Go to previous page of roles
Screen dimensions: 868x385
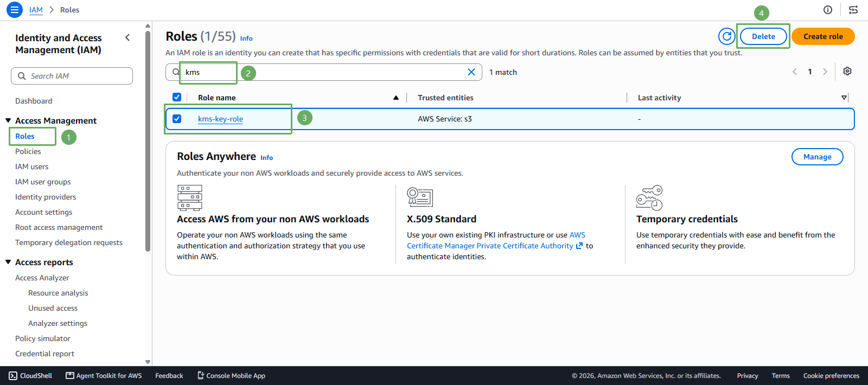pyautogui.click(x=795, y=72)
